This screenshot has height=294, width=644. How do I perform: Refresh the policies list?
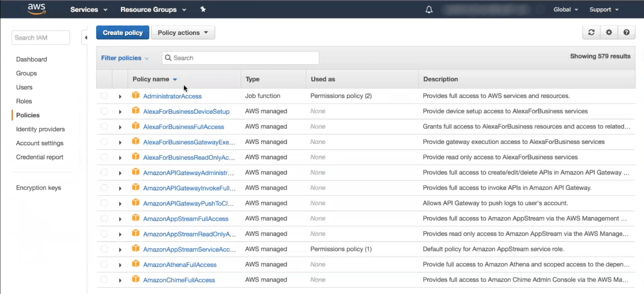pos(592,32)
